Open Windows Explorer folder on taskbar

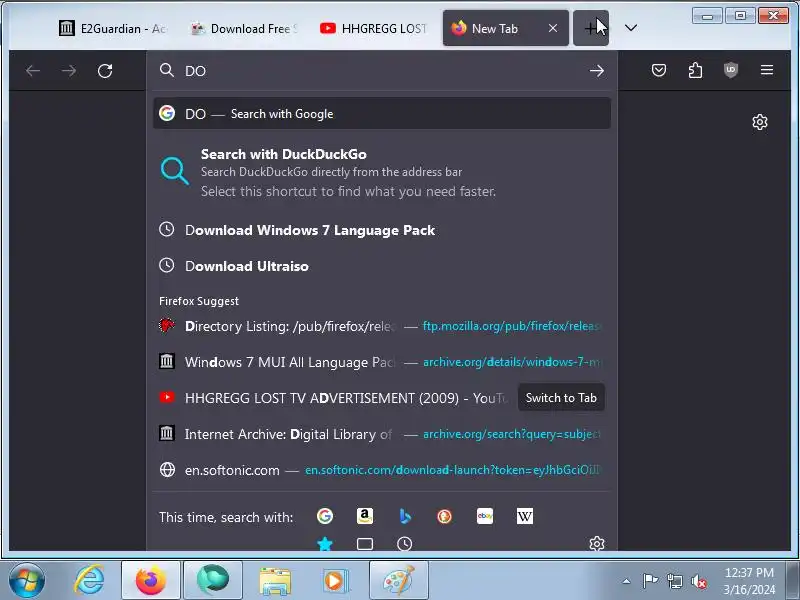coord(274,580)
